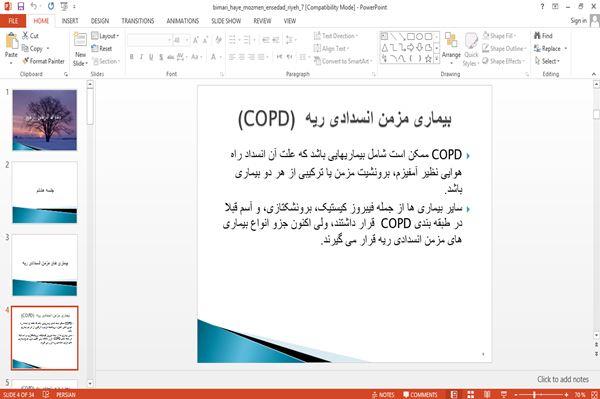Image resolution: width=600 pixels, height=399 pixels.
Task: Switch to the VIEW tab
Action: pyautogui.click(x=290, y=21)
